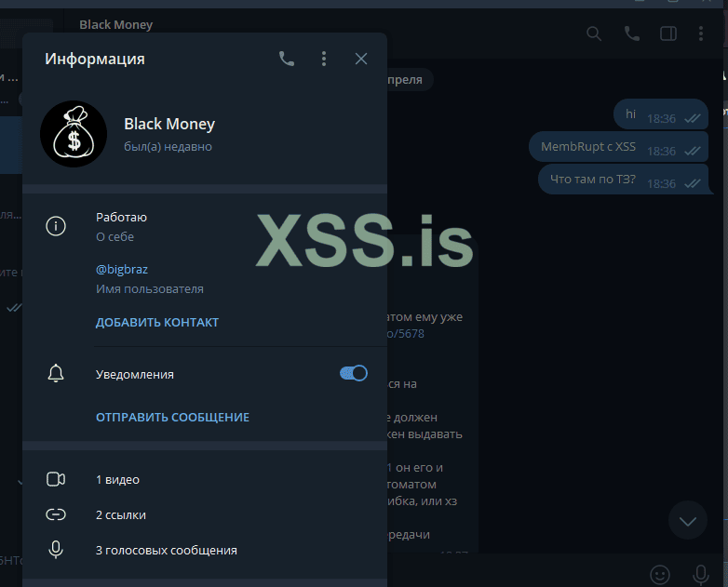Viewport: 728px width, 587px height.
Task: Start a call from chat header phone icon
Action: tap(631, 33)
